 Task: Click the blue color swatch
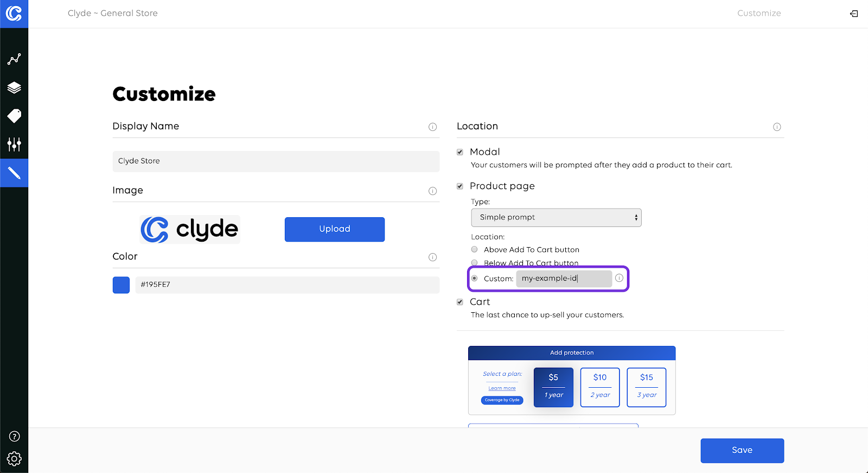[x=121, y=285]
